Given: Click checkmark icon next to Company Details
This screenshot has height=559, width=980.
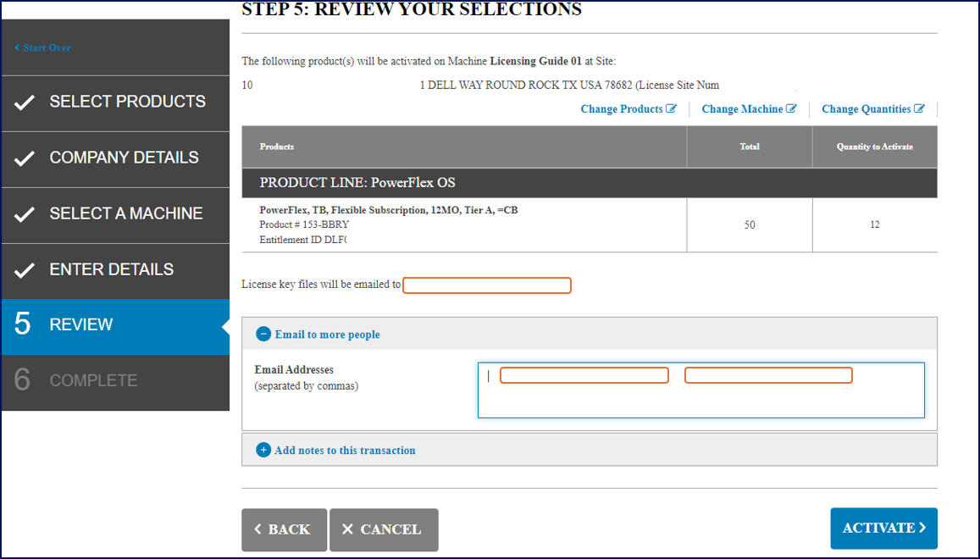Looking at the screenshot, I should pos(25,158).
